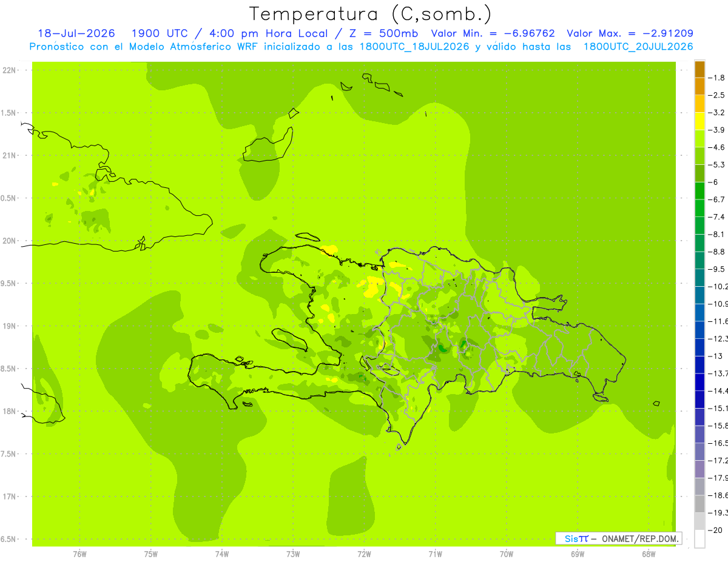Click '4:00 pm Hora Local' text

pos(267,33)
